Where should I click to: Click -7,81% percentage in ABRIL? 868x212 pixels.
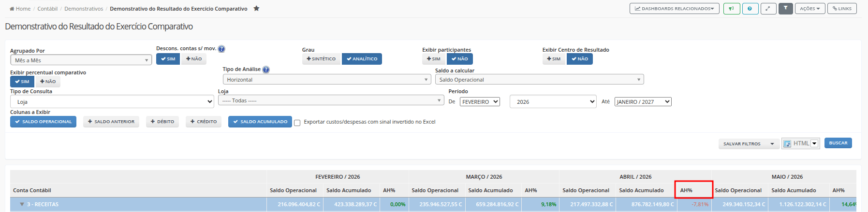pyautogui.click(x=700, y=204)
